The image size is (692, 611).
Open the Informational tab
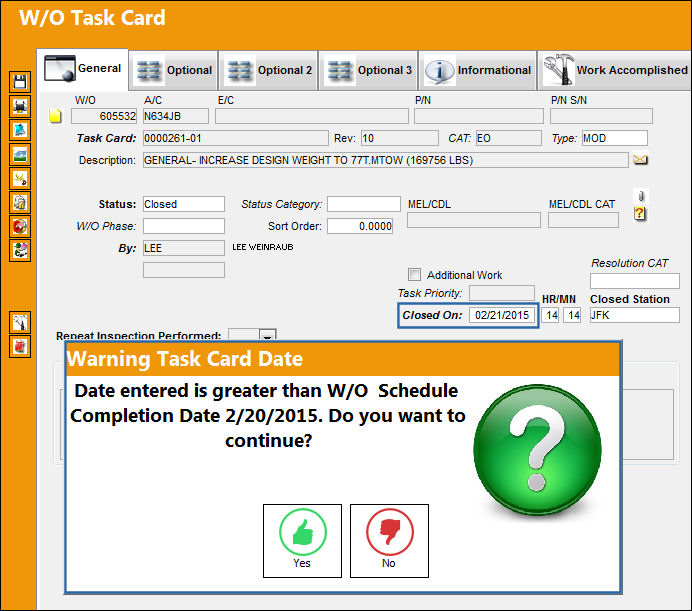coord(478,70)
